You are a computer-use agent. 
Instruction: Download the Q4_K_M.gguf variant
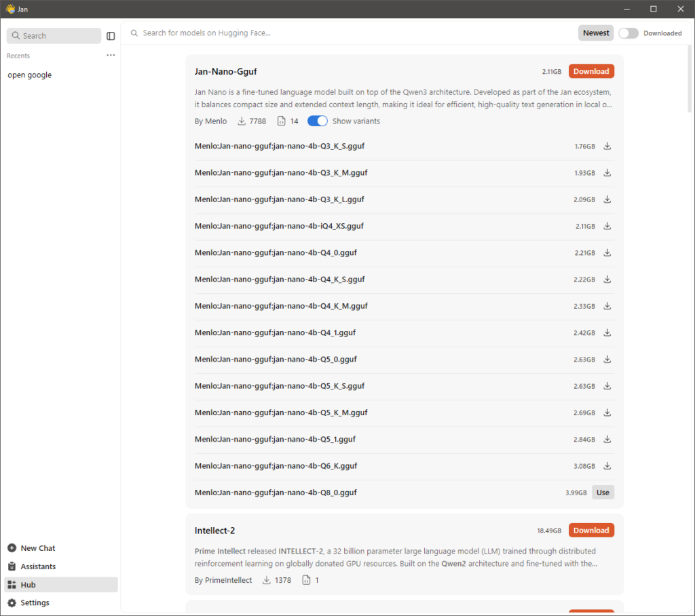coord(607,306)
